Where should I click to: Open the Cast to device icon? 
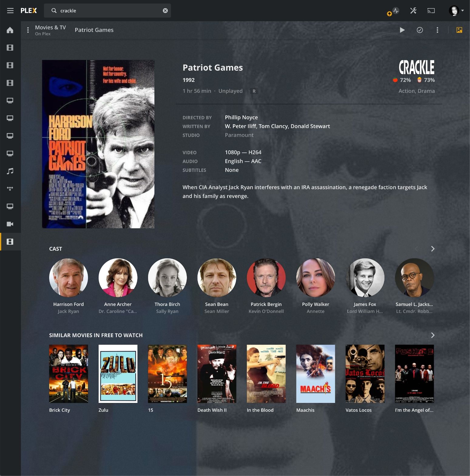(x=431, y=11)
